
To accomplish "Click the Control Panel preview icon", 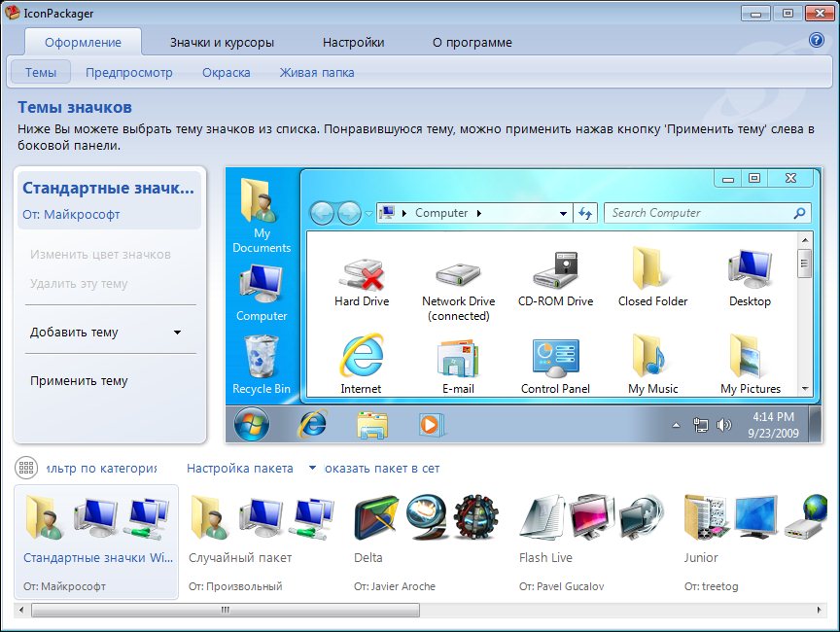I will tap(555, 357).
